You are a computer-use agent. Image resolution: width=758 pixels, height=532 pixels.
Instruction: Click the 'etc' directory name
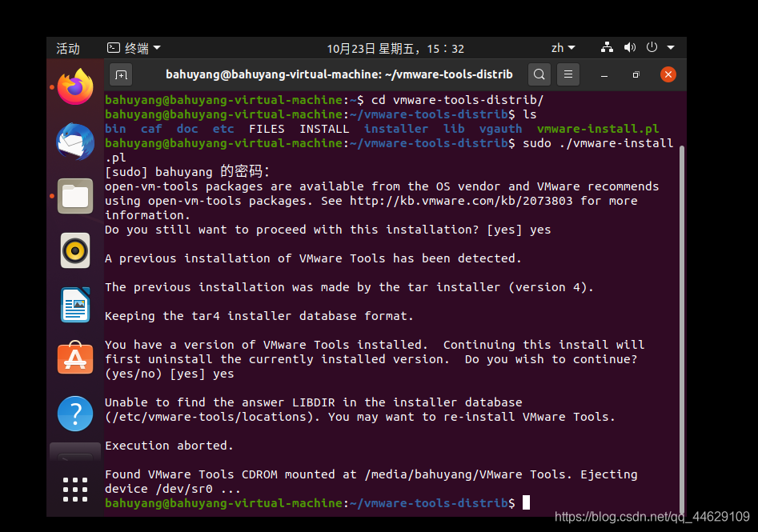(x=223, y=129)
